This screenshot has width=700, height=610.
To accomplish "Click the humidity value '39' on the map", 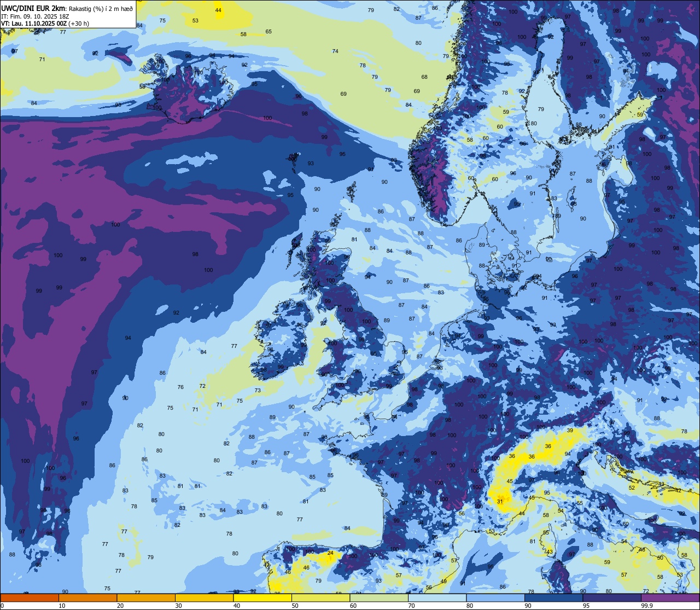I will coord(570,431).
